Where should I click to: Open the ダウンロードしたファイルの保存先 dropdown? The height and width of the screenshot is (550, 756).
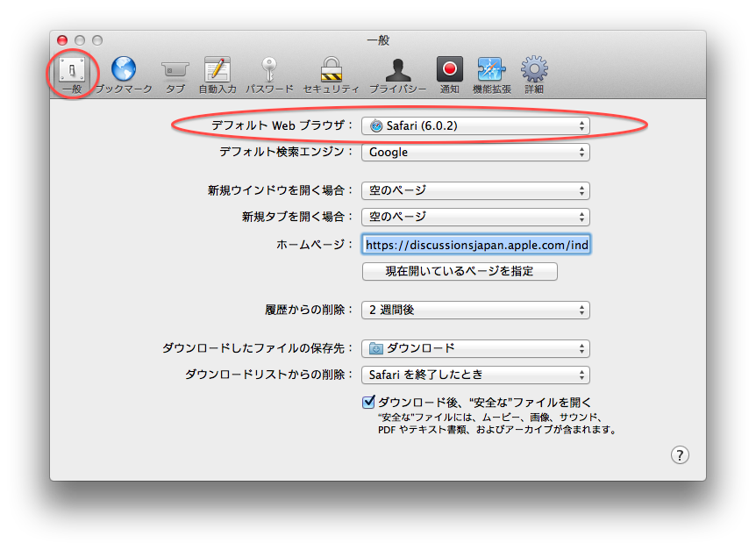(475, 348)
